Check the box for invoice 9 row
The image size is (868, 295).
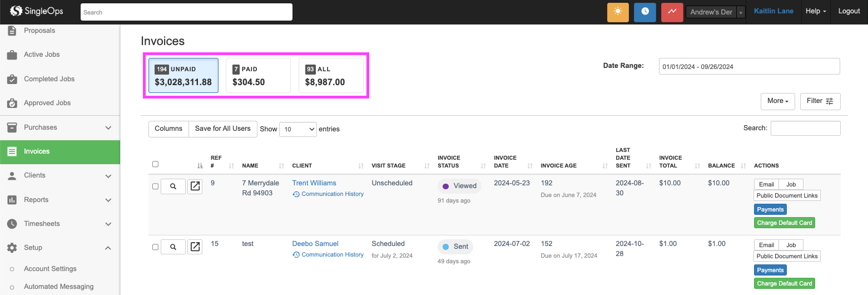(x=155, y=186)
